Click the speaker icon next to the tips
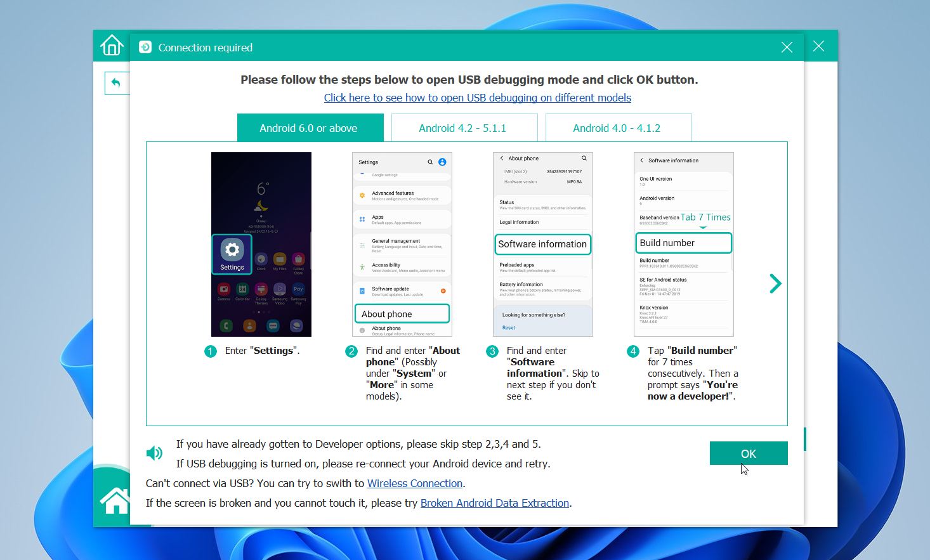The height and width of the screenshot is (560, 930). click(x=154, y=453)
